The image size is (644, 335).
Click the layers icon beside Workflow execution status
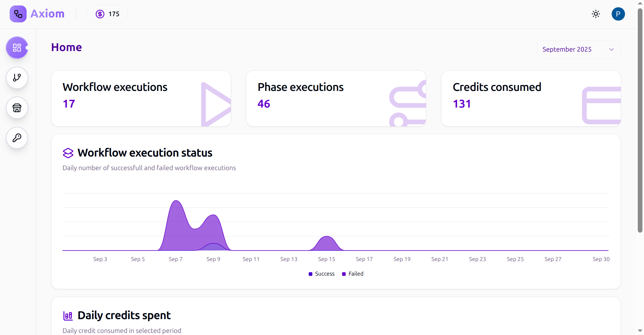tap(68, 153)
